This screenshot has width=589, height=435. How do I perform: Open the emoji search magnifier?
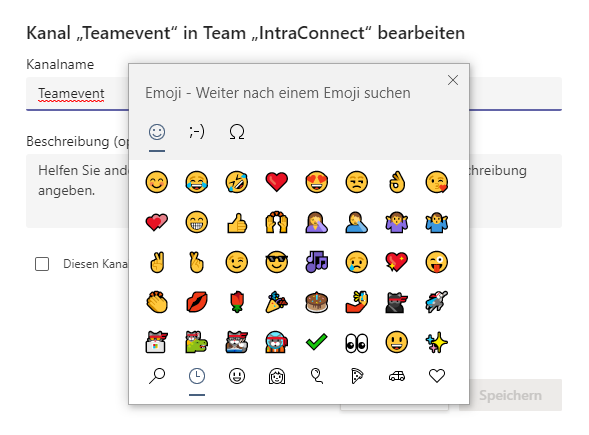(157, 376)
